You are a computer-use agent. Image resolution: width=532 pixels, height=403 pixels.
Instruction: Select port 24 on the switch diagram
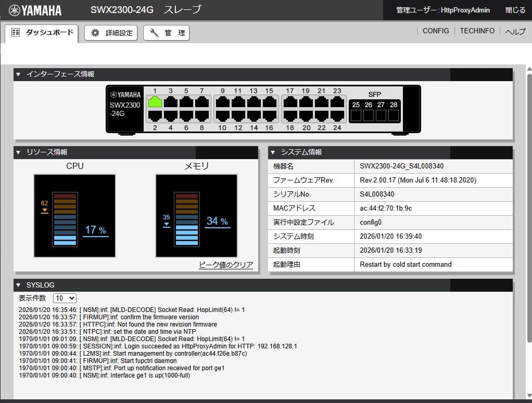pyautogui.click(x=337, y=115)
